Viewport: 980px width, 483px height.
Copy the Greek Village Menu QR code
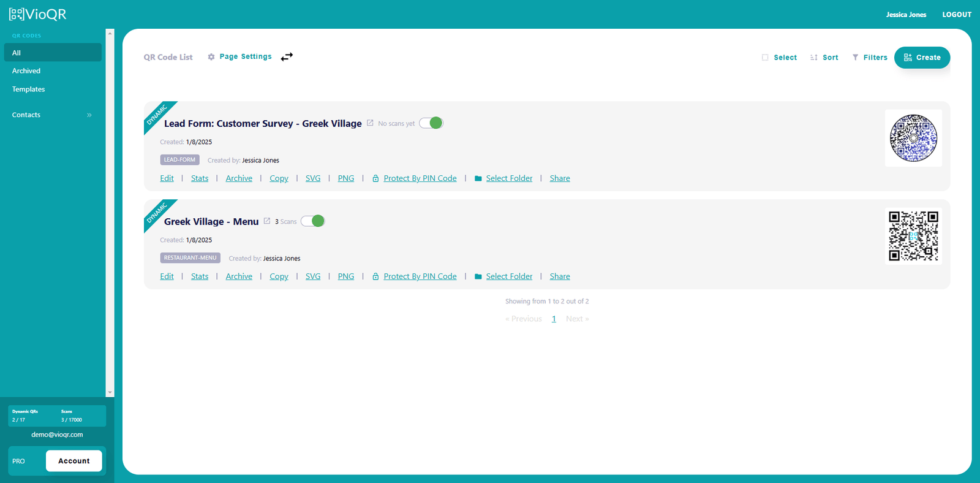tap(279, 276)
